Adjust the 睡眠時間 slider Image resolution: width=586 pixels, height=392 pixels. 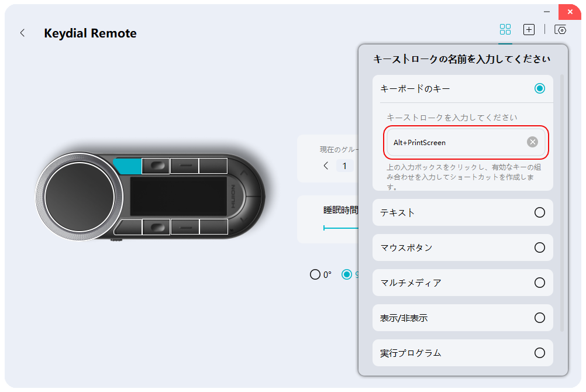pyautogui.click(x=341, y=228)
